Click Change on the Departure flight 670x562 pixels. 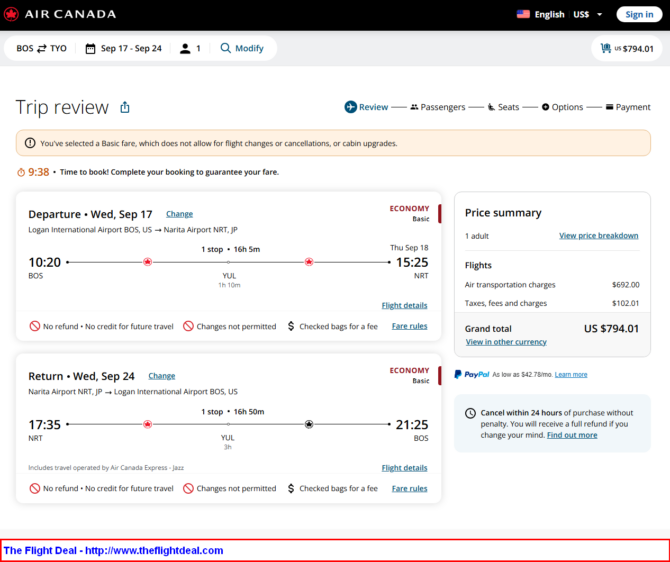[x=179, y=214]
